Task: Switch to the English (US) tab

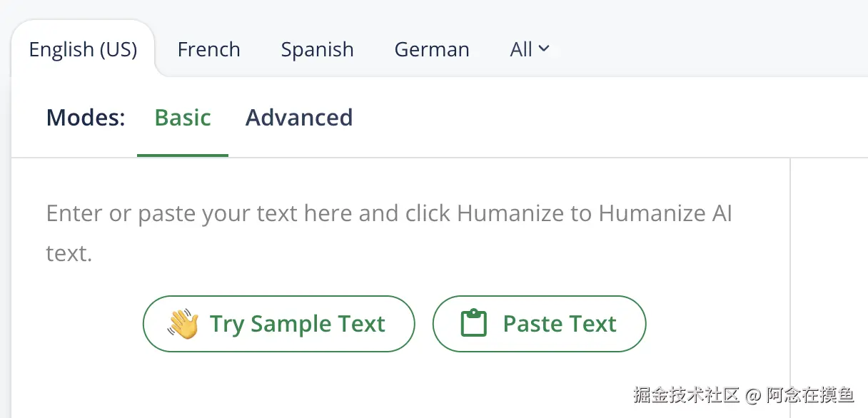Action: click(83, 49)
